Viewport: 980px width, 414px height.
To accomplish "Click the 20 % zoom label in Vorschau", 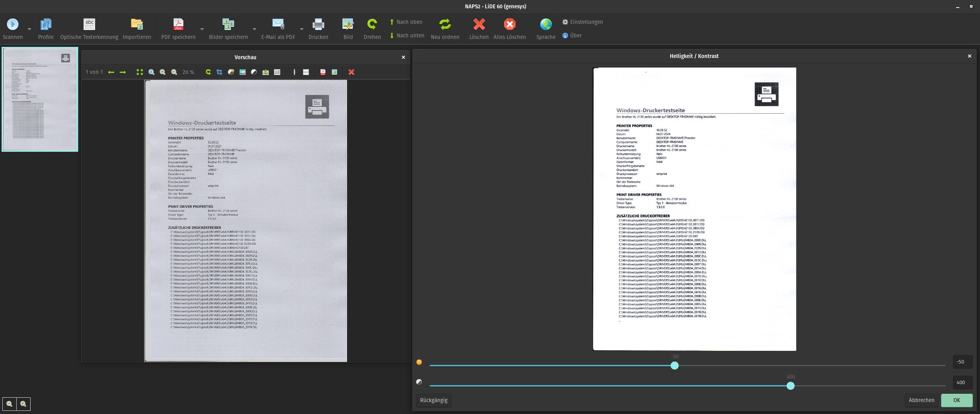I will tap(188, 72).
